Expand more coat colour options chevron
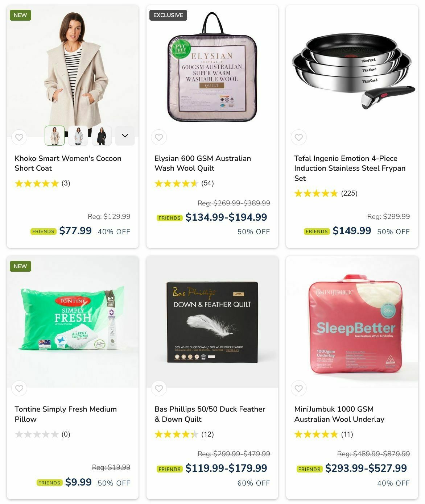425x504 pixels. [x=125, y=136]
